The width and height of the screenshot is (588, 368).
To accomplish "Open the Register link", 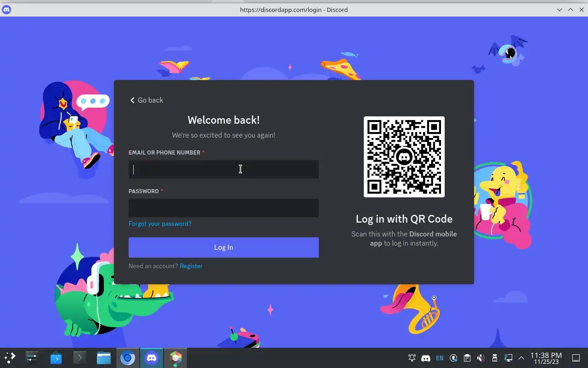I will [x=191, y=266].
